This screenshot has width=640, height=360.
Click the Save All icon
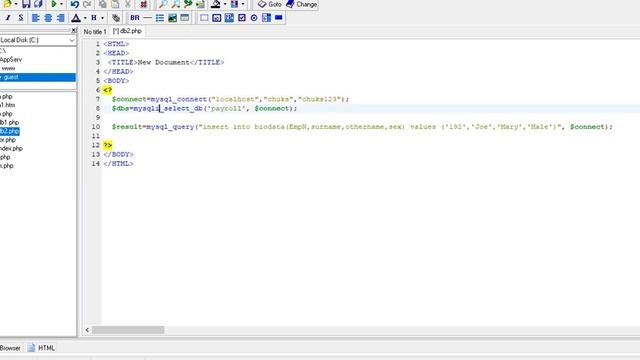(x=38, y=4)
